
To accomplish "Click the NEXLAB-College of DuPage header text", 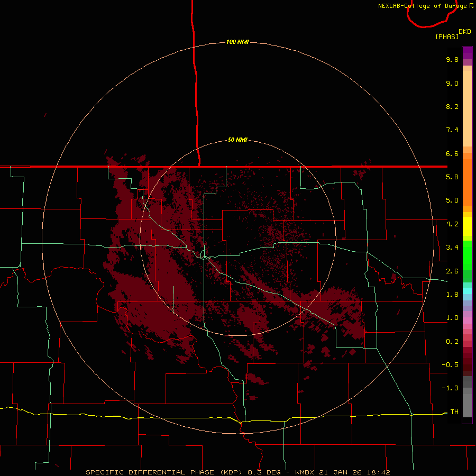I will 423,6.
